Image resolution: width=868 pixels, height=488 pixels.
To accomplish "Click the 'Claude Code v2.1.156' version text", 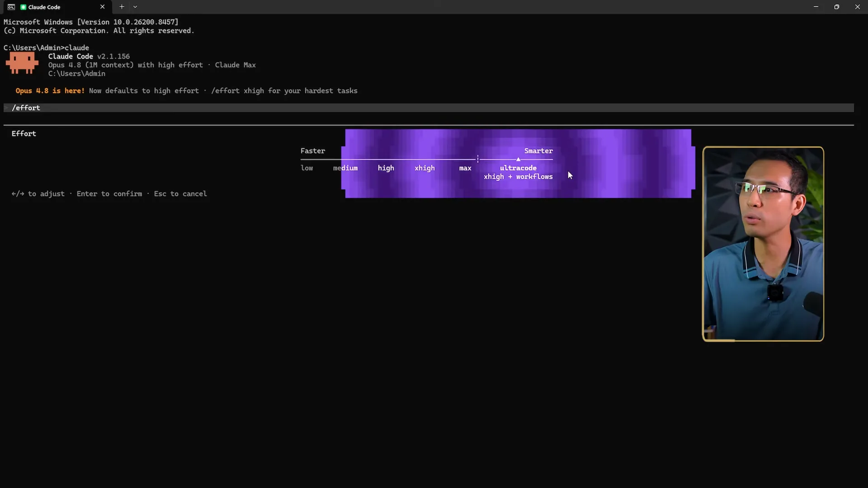I will (x=89, y=56).
